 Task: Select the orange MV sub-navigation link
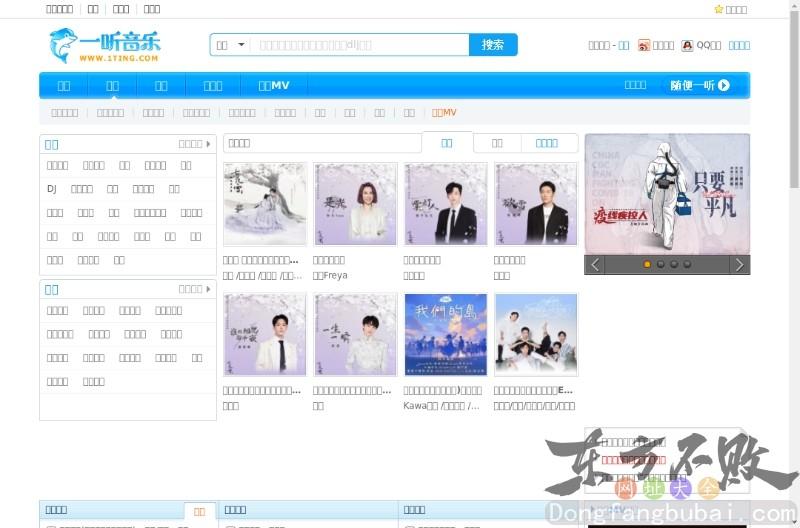pos(444,113)
